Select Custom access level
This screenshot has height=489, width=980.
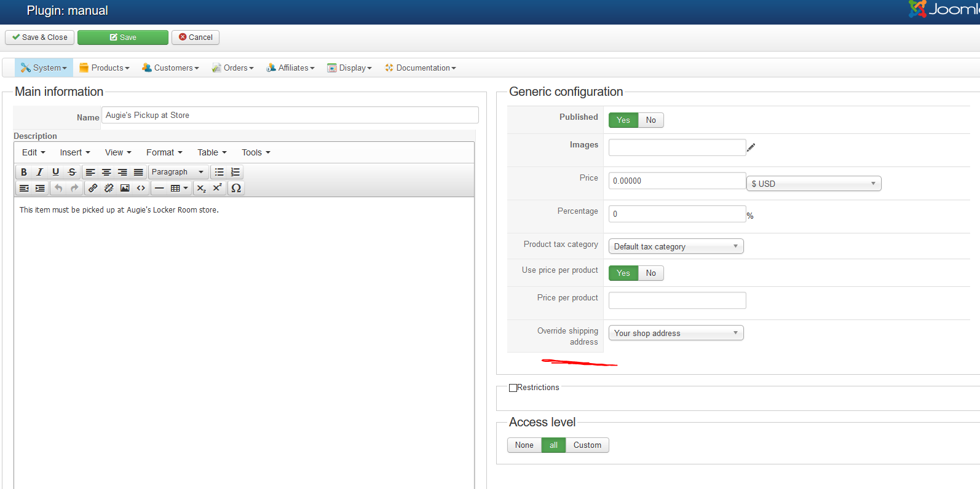[587, 445]
